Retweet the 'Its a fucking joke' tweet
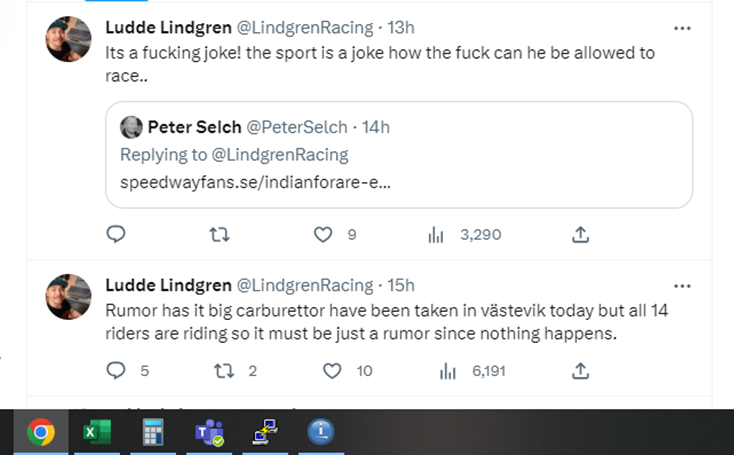This screenshot has height=455, width=734. coord(219,234)
